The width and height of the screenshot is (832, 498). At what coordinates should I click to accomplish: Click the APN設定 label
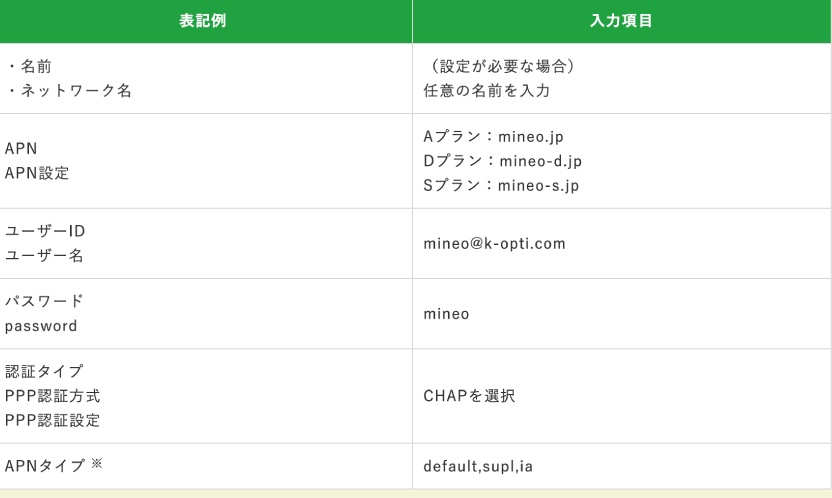pos(38,173)
